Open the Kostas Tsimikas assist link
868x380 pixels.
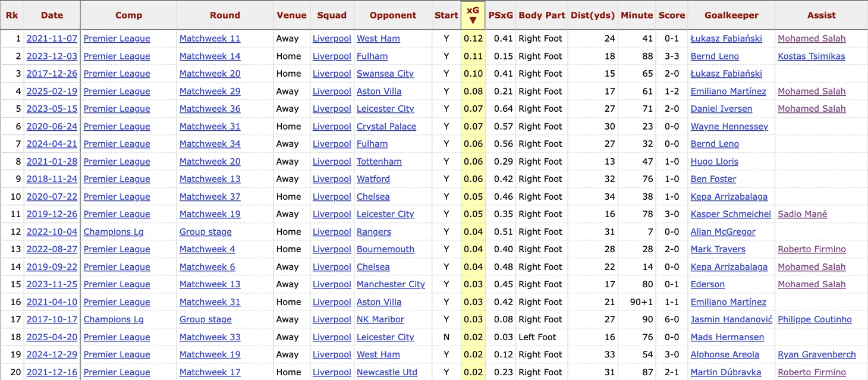pyautogui.click(x=812, y=56)
